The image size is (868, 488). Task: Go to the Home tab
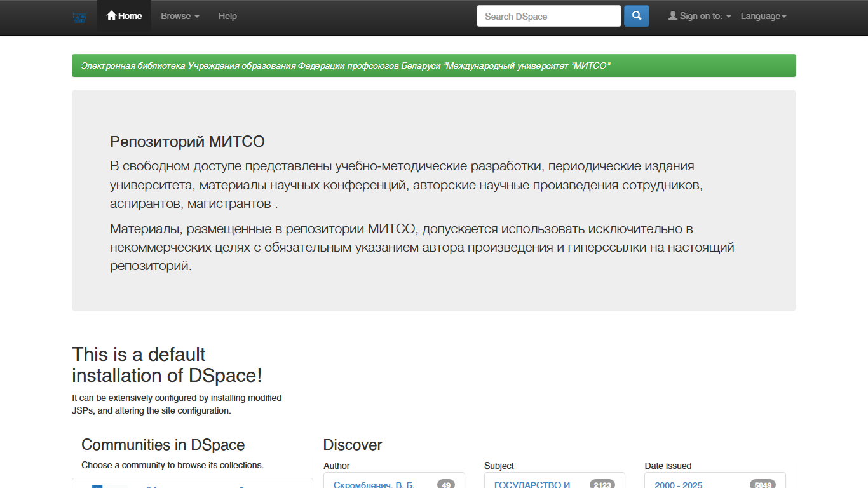pos(124,16)
